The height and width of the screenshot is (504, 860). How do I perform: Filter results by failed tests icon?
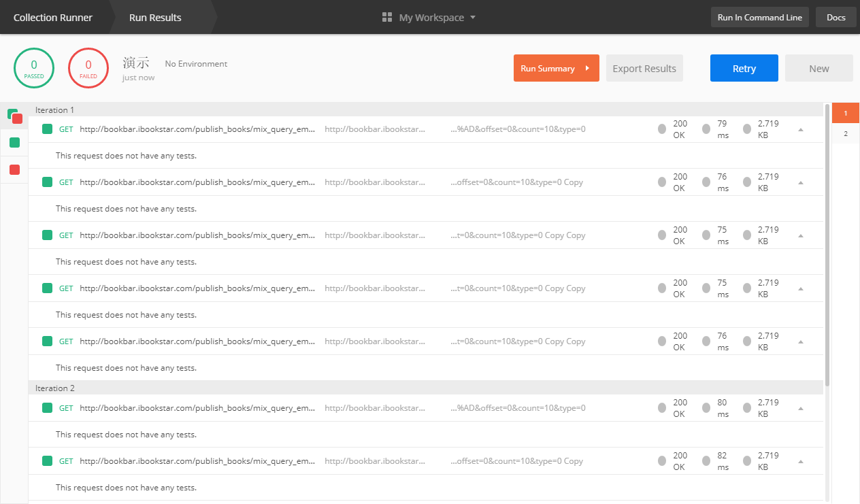14,169
